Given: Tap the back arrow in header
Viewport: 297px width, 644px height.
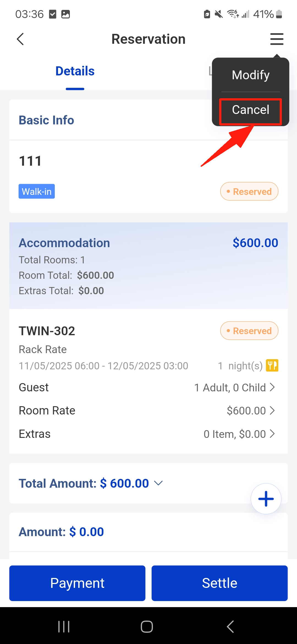Looking at the screenshot, I should point(20,39).
